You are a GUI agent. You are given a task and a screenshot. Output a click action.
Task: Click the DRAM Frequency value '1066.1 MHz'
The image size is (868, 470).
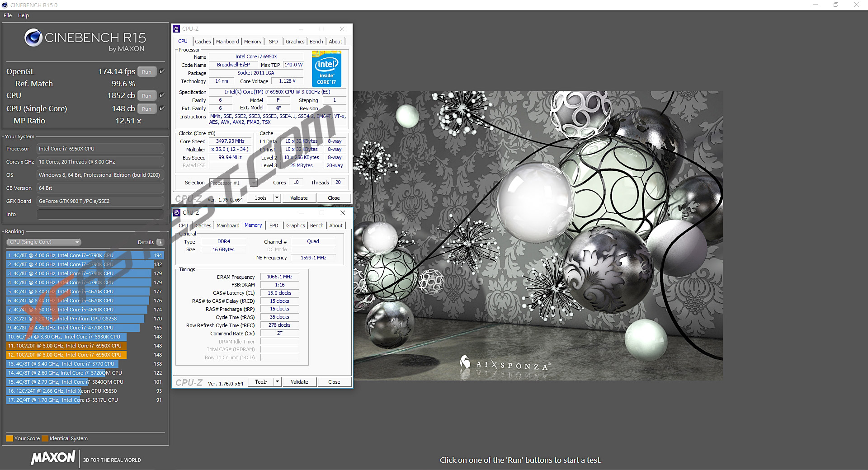coord(279,277)
